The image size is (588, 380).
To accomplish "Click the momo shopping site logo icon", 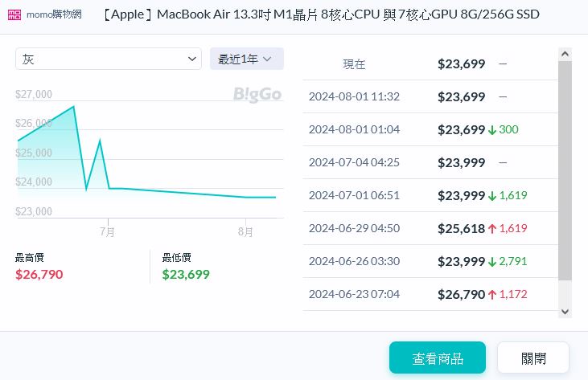I will click(14, 15).
